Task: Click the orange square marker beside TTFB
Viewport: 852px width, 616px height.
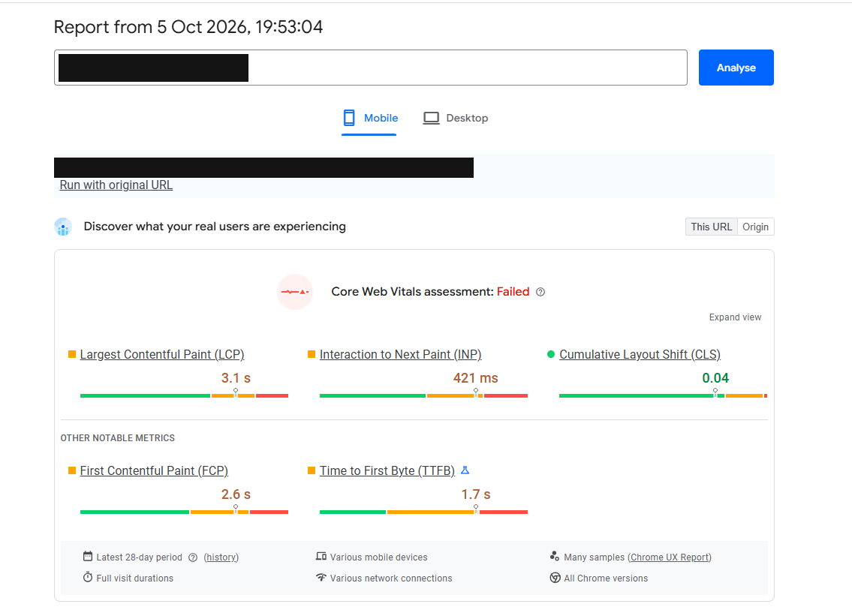Action: click(312, 471)
